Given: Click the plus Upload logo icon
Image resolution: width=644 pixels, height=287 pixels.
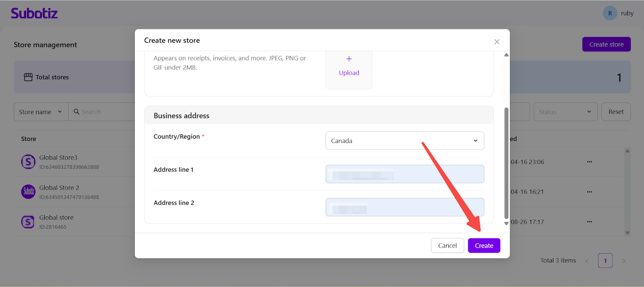Looking at the screenshot, I should 349,66.
